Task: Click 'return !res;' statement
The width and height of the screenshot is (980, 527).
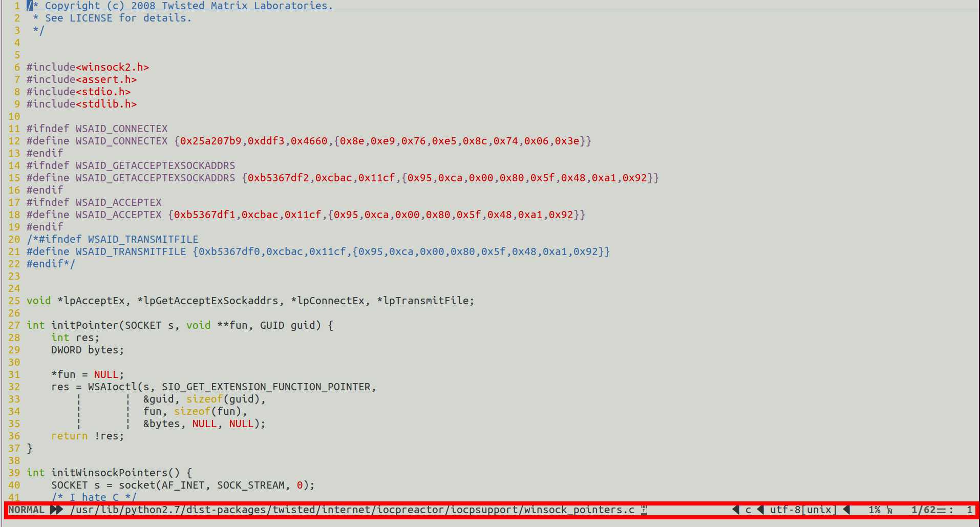Action: coord(88,436)
